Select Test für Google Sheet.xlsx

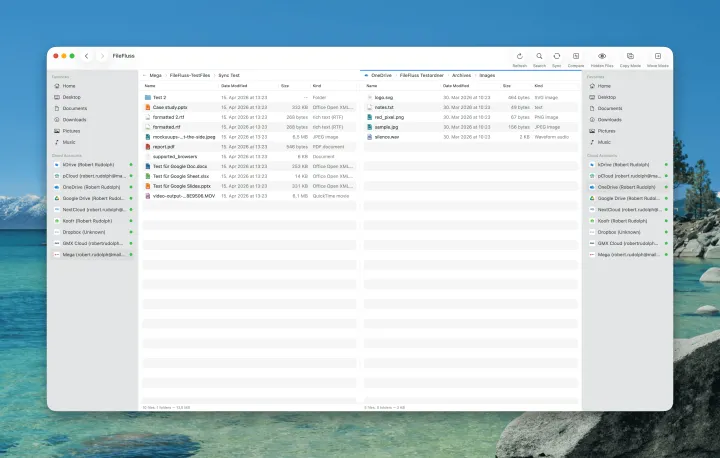click(249, 176)
